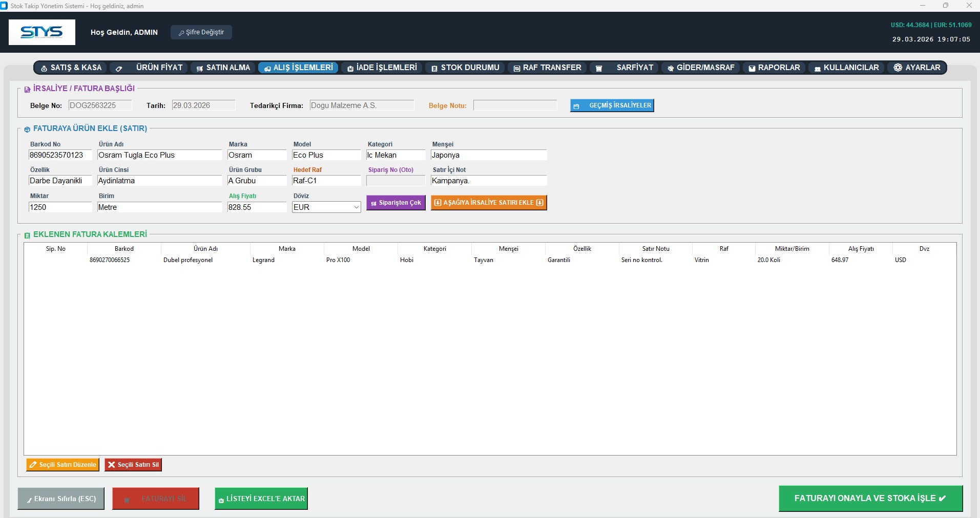Click the gear icon for Ayarlar
The image size is (980, 518).
898,68
